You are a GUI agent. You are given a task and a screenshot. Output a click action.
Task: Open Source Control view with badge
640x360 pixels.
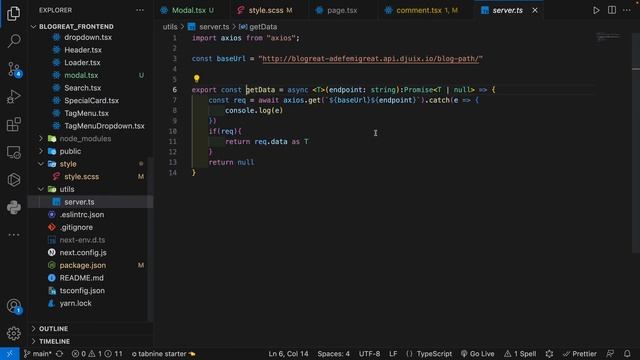pyautogui.click(x=13, y=69)
